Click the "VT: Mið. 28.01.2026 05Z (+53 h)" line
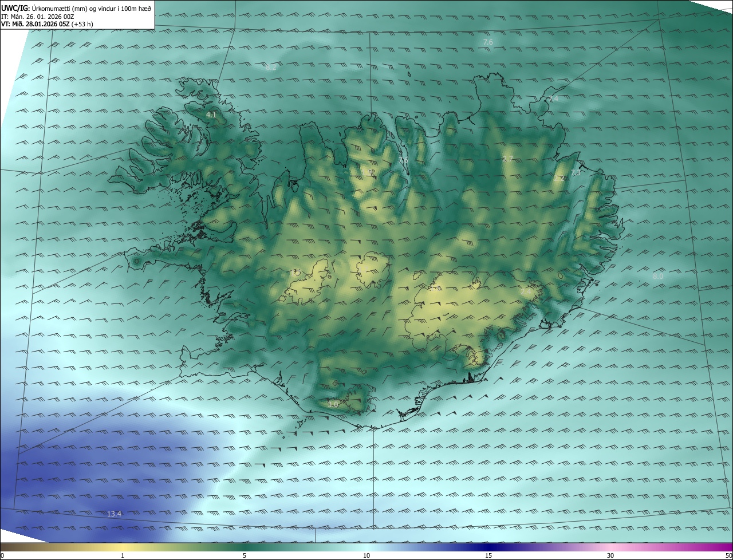 pos(48,24)
